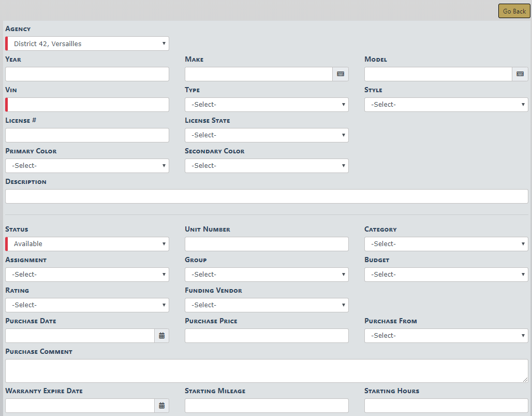Click the keyboard icon beside Model field
532x416 pixels.
point(520,74)
